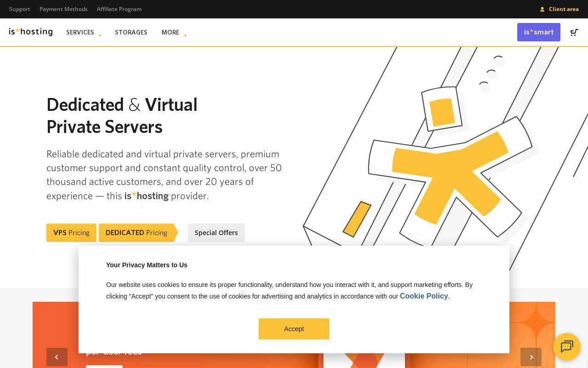Advance to next carousel slide
This screenshot has height=368, width=588.
tap(531, 357)
